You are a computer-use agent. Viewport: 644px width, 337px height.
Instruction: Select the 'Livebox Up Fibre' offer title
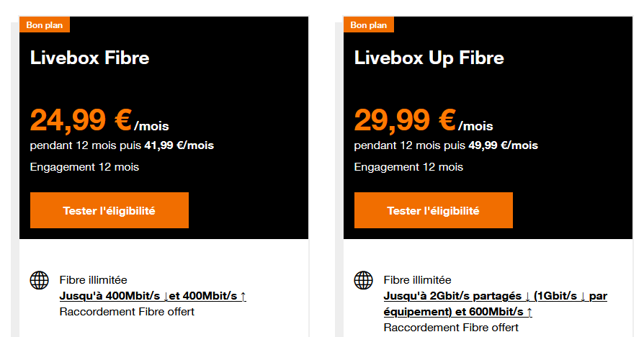coord(429,58)
